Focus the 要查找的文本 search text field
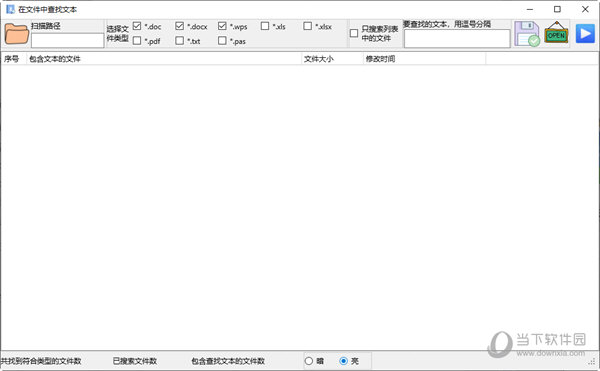Image resolution: width=600 pixels, height=371 pixels. pyautogui.click(x=457, y=39)
